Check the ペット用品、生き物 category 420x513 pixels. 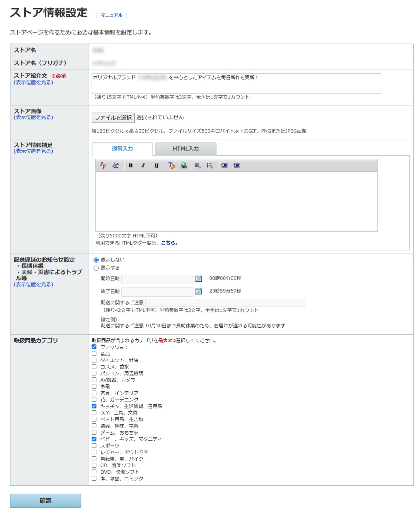tap(94, 419)
